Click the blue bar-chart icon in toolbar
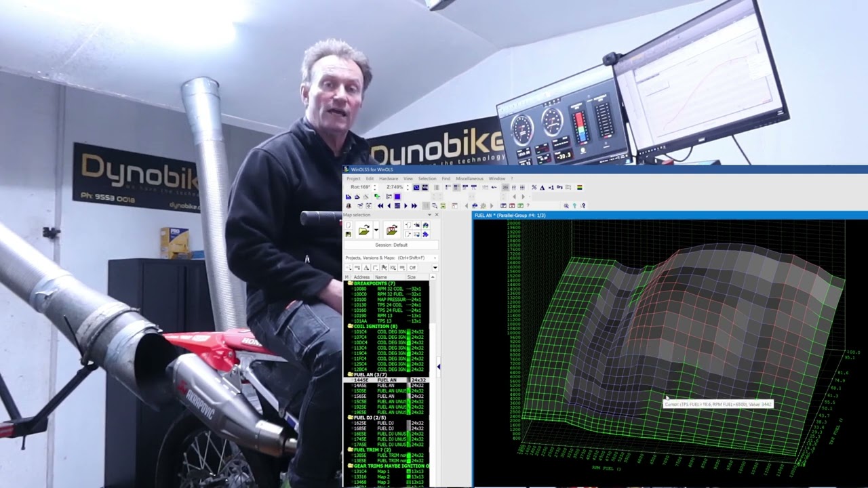The height and width of the screenshot is (488, 868). point(349,197)
